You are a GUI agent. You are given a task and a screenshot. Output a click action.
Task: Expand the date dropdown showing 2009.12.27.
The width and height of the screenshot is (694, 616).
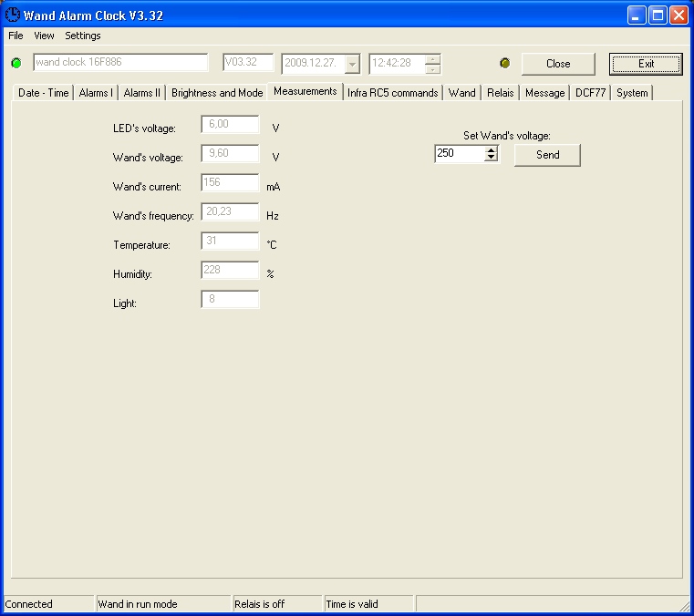tap(352, 64)
